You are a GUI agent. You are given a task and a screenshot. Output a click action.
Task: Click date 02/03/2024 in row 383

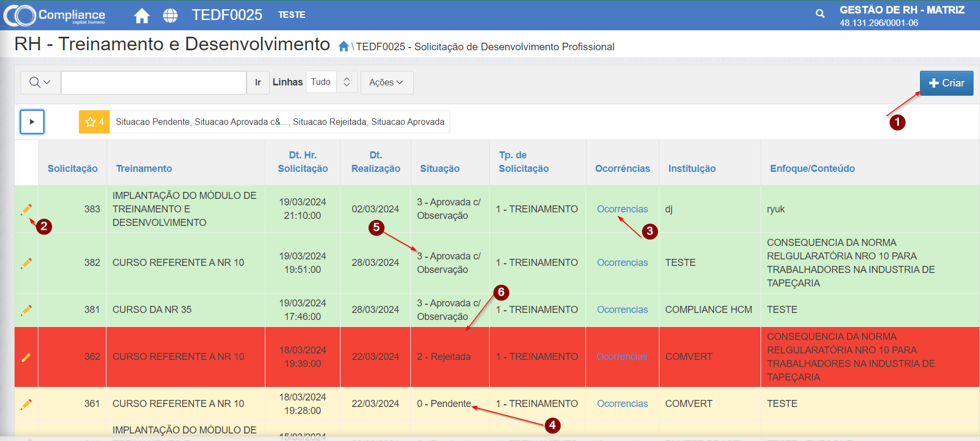point(375,209)
